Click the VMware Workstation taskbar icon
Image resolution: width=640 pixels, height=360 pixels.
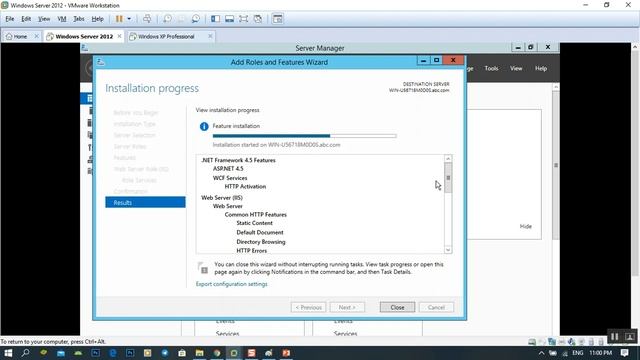click(234, 353)
